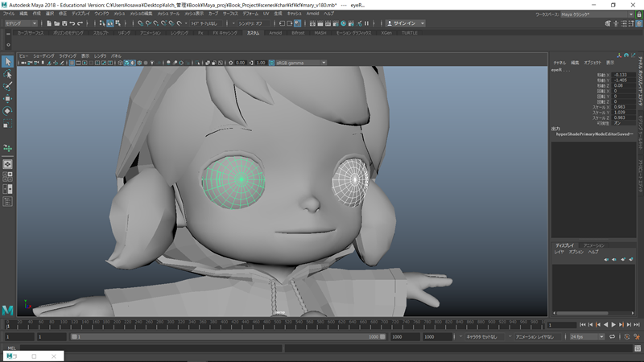
Task: Select by hierarchy mode icon
Action: point(102,23)
